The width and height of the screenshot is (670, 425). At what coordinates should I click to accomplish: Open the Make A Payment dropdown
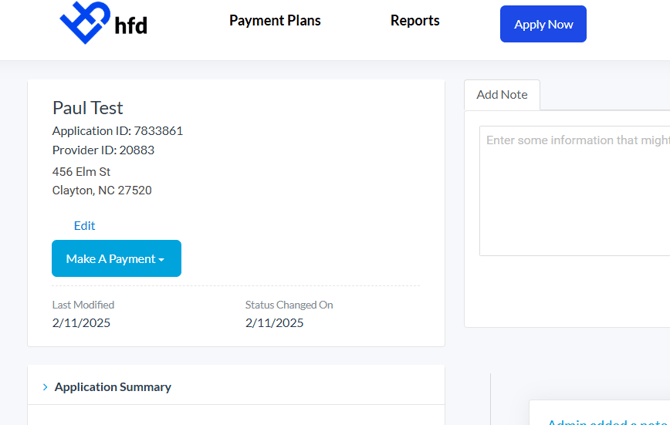pos(116,258)
